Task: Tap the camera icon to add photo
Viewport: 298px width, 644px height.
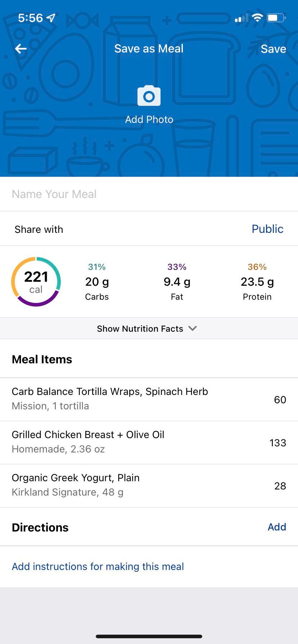Action: pos(149,96)
